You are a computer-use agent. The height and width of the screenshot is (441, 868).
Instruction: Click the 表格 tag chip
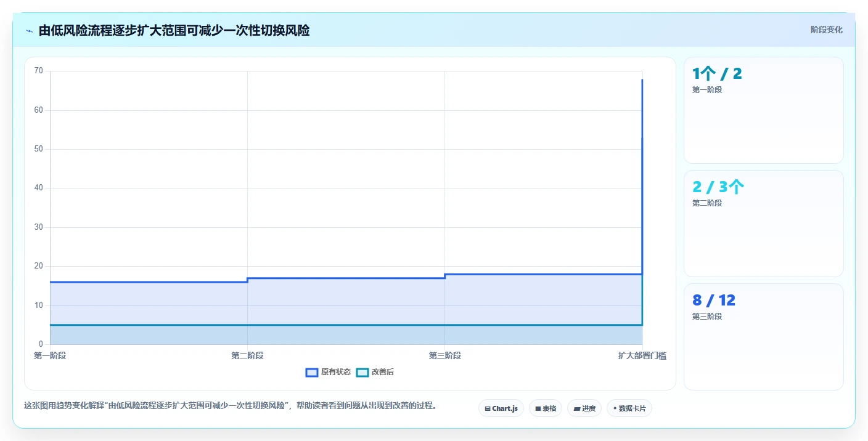tap(546, 408)
